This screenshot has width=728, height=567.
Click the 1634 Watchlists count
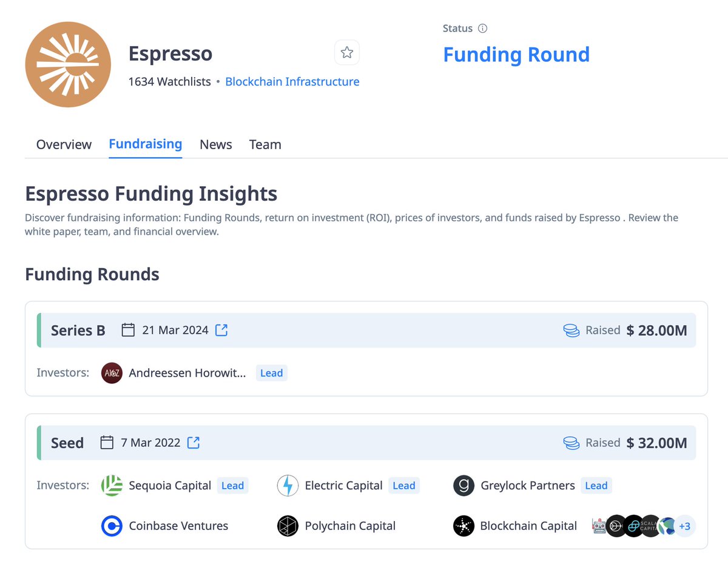click(x=170, y=81)
